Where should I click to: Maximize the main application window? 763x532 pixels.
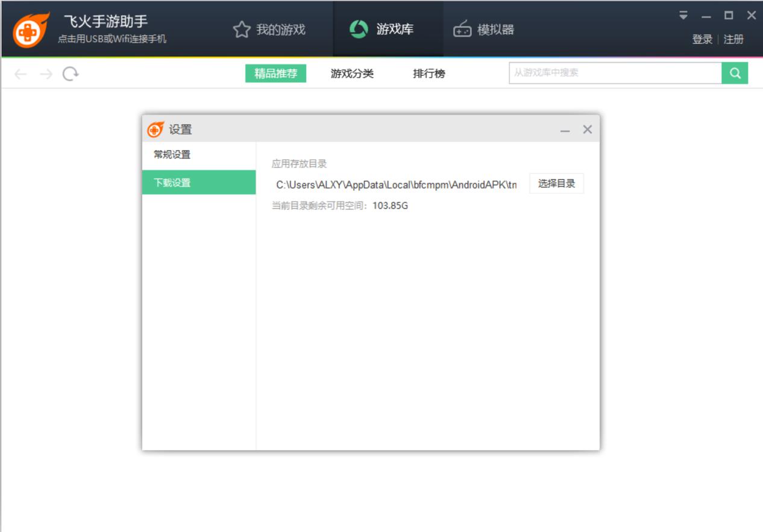pyautogui.click(x=729, y=16)
